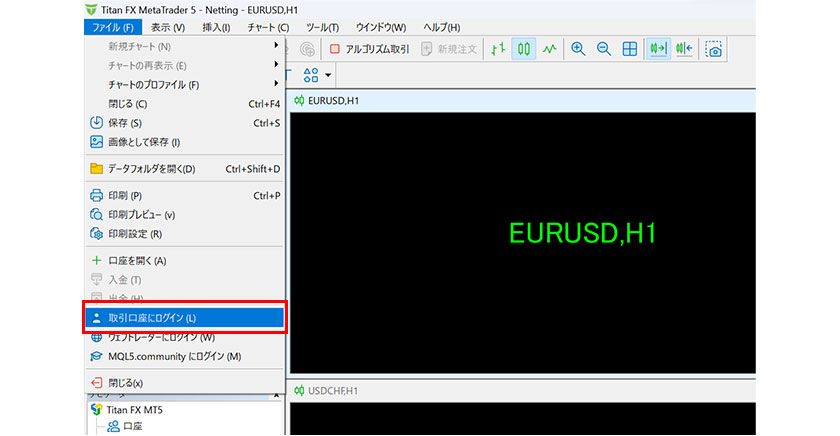Open the 表示 (V) menu
The height and width of the screenshot is (436, 840).
pos(167,27)
